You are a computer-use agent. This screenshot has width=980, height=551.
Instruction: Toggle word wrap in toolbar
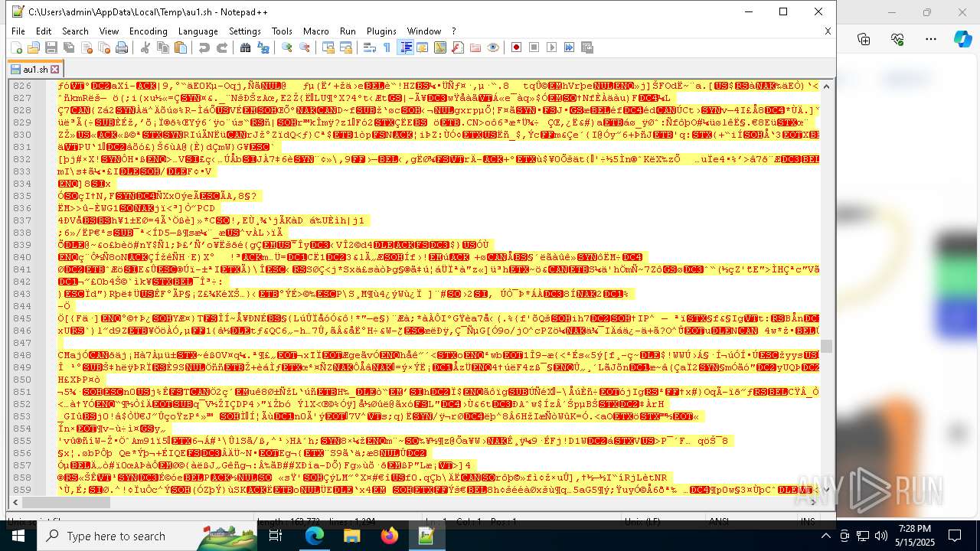tap(370, 47)
